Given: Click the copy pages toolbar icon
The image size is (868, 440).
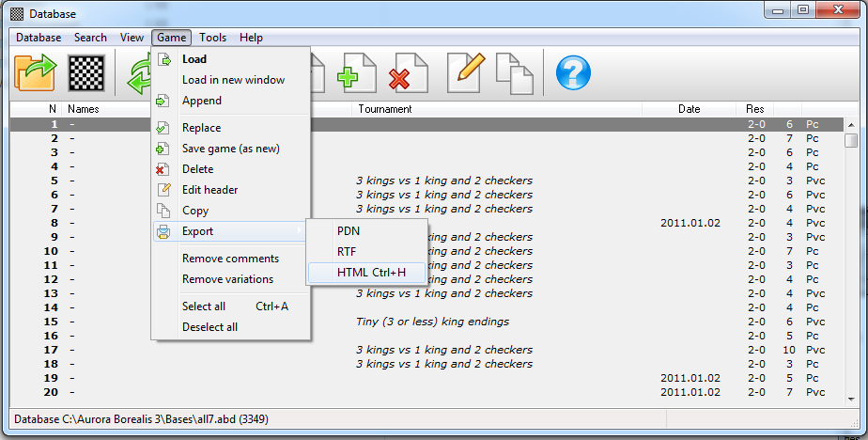Looking at the screenshot, I should (514, 72).
